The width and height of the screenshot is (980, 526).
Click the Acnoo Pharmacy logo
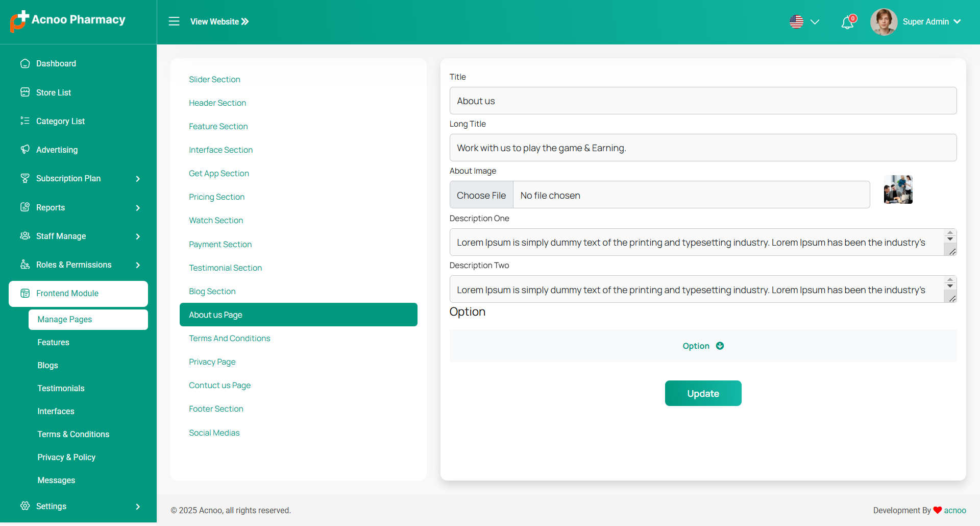pos(68,21)
